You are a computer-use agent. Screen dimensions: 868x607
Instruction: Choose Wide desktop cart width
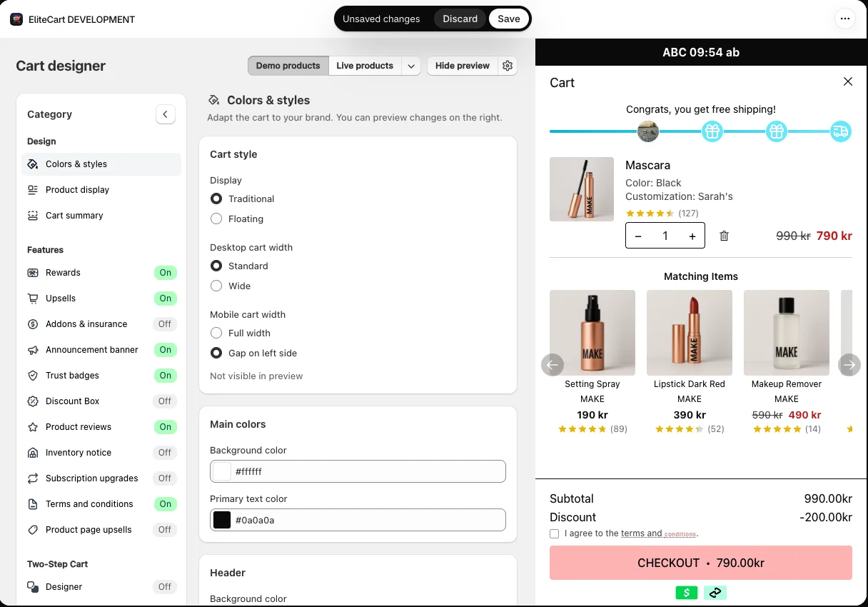point(216,286)
